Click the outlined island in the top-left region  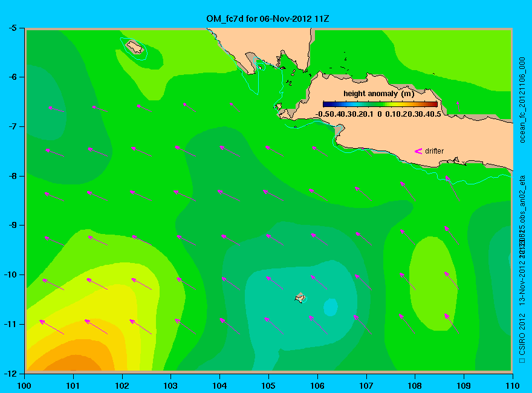coord(135,47)
